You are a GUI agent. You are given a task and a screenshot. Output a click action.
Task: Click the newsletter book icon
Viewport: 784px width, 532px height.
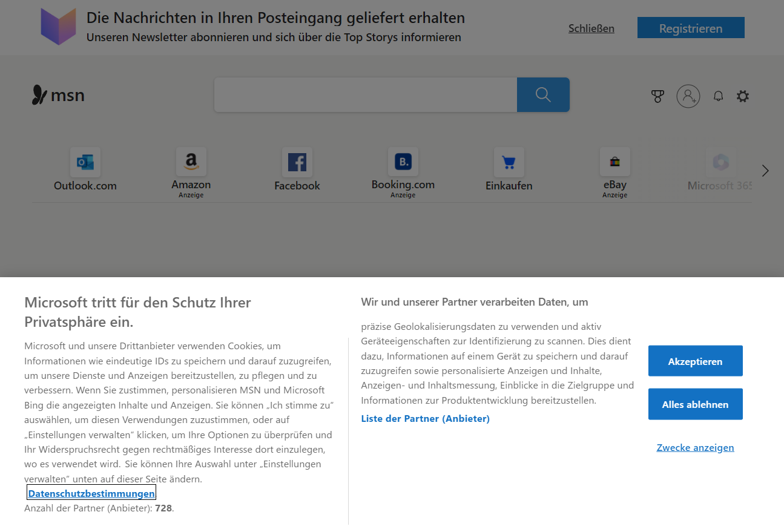(x=59, y=27)
